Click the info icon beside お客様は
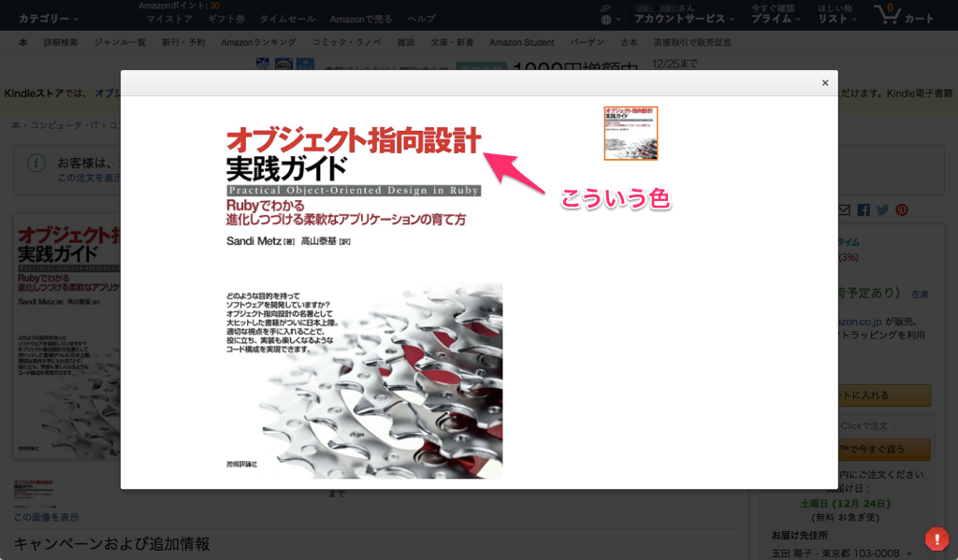 [x=36, y=163]
